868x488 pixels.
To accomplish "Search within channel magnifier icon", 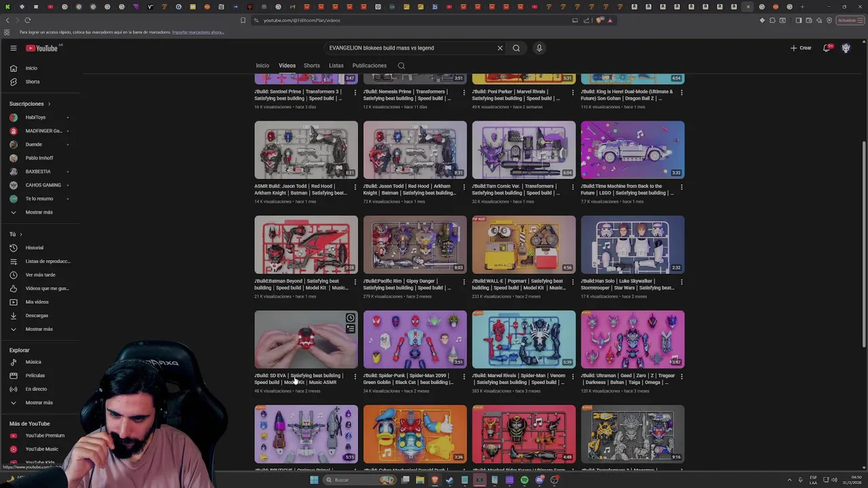I will point(401,66).
